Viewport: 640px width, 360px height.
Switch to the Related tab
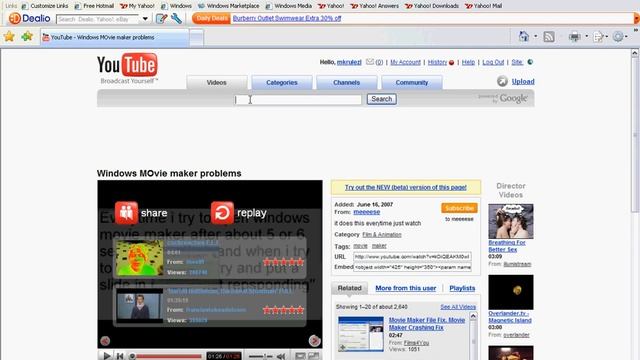pyautogui.click(x=349, y=288)
